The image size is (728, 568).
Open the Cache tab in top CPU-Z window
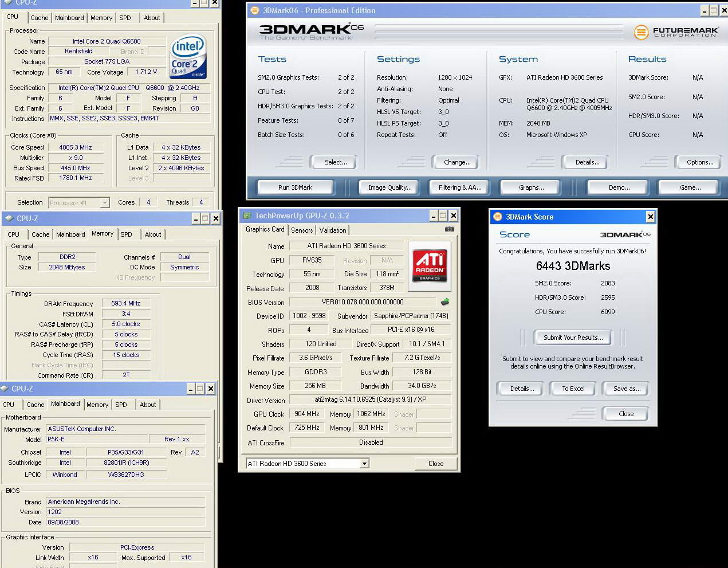[40, 18]
